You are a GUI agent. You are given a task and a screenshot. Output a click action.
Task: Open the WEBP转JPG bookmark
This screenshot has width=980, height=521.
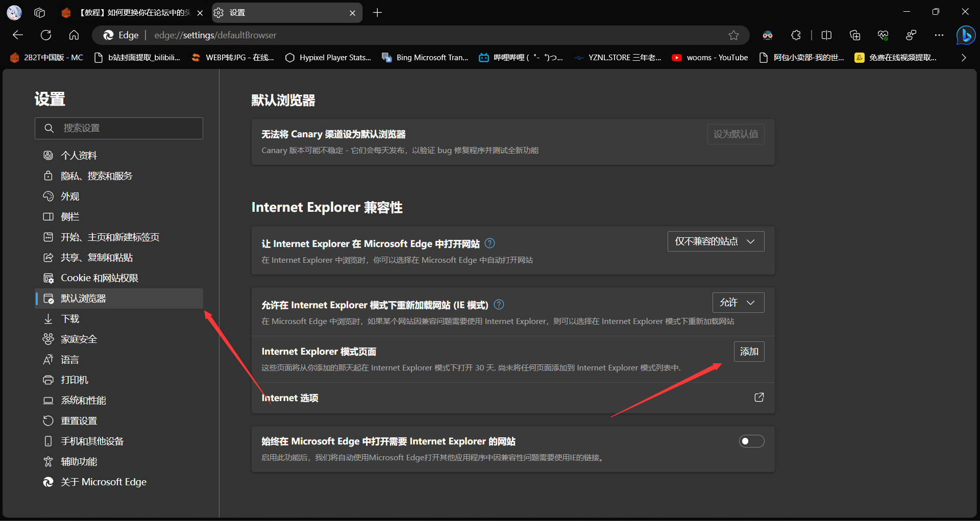[x=233, y=58]
